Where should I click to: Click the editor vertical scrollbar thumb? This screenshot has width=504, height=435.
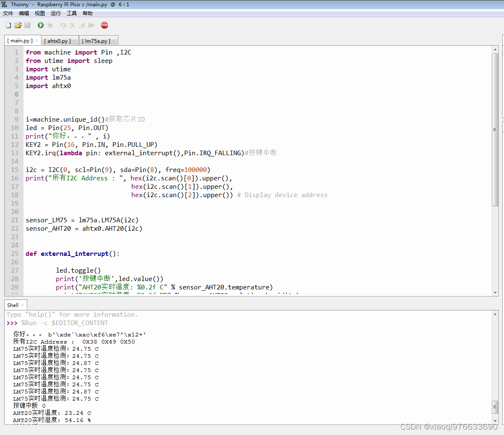(x=495, y=129)
